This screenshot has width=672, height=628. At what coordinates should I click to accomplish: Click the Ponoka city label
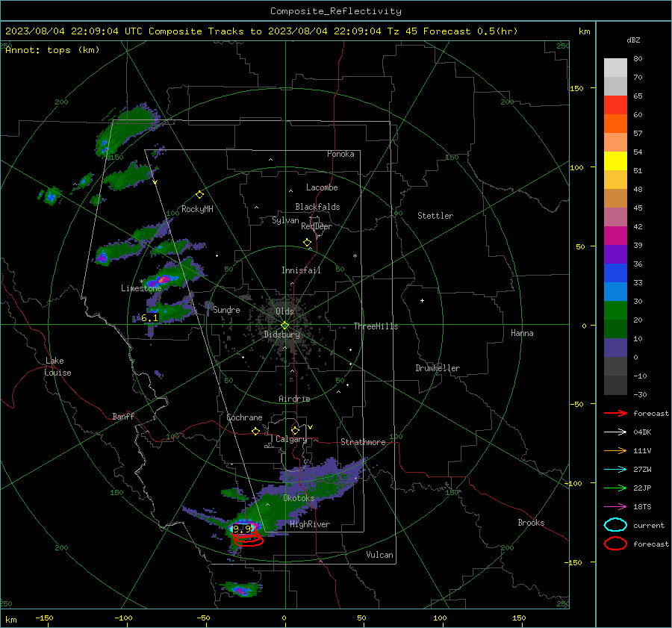pyautogui.click(x=340, y=154)
